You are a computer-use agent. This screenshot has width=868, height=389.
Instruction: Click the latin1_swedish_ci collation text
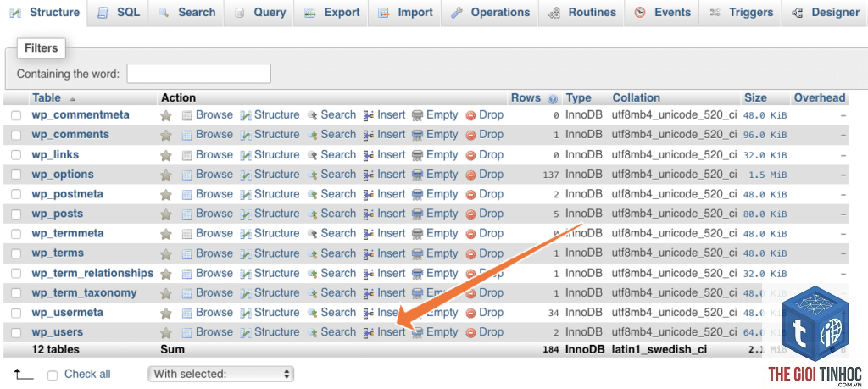pos(659,350)
